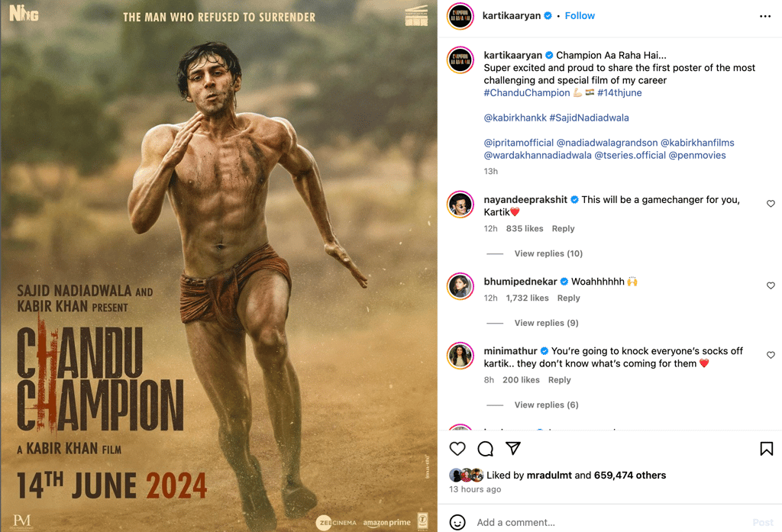The height and width of the screenshot is (532, 782).
Task: Open the @kabirkhankk mention
Action: (x=515, y=118)
